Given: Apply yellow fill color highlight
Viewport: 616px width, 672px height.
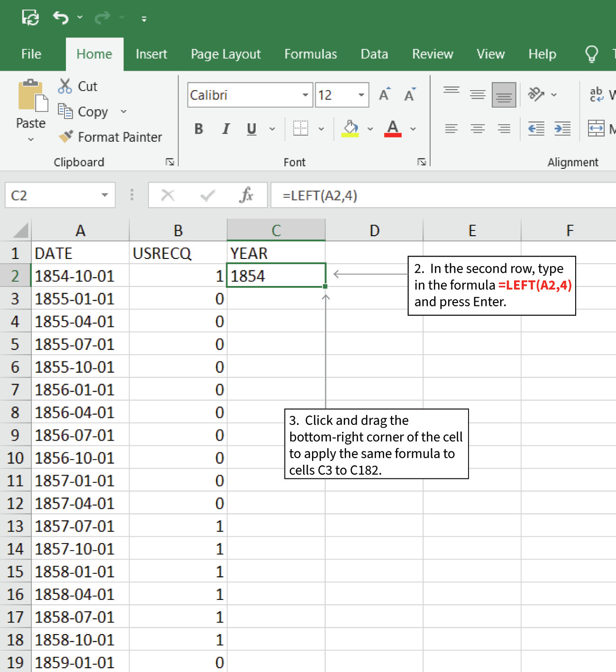Looking at the screenshot, I should [350, 128].
